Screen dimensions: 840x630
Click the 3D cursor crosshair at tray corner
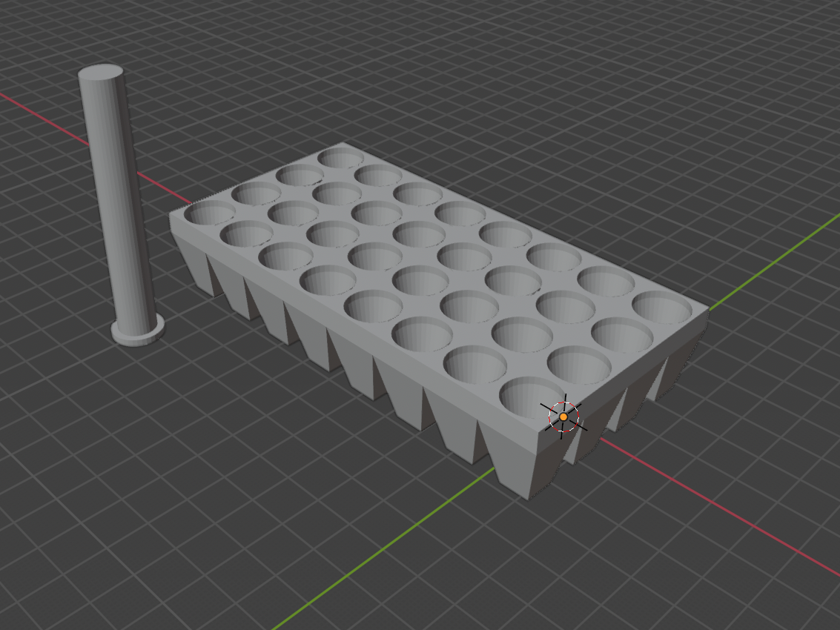563,417
